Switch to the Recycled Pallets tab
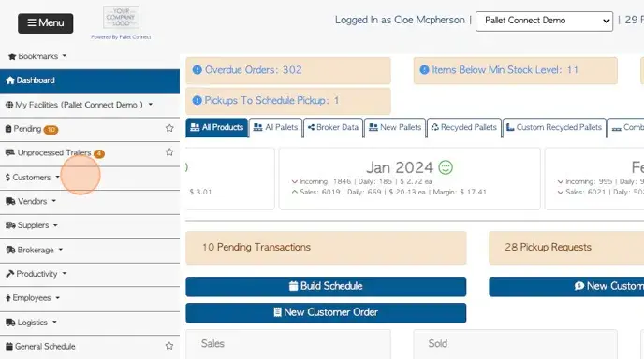 click(464, 127)
